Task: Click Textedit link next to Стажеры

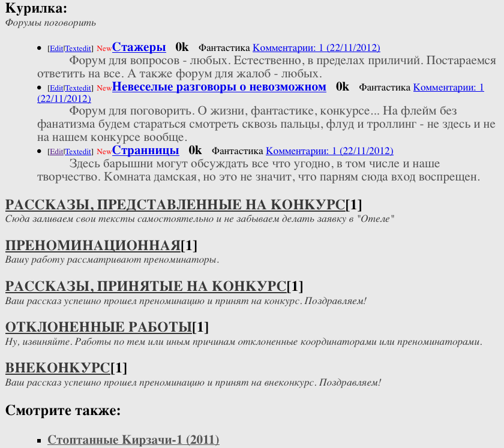Action: pos(79,49)
